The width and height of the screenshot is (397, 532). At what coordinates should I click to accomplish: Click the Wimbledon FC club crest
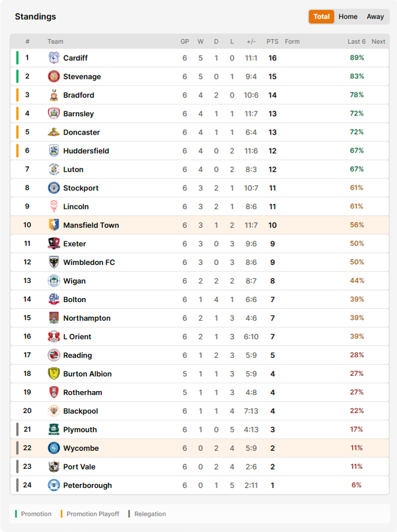tap(53, 262)
